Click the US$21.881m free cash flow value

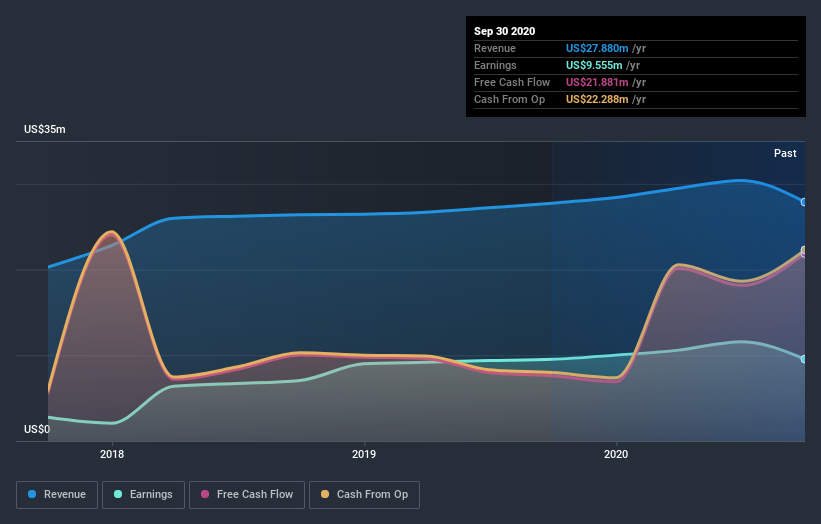point(597,82)
